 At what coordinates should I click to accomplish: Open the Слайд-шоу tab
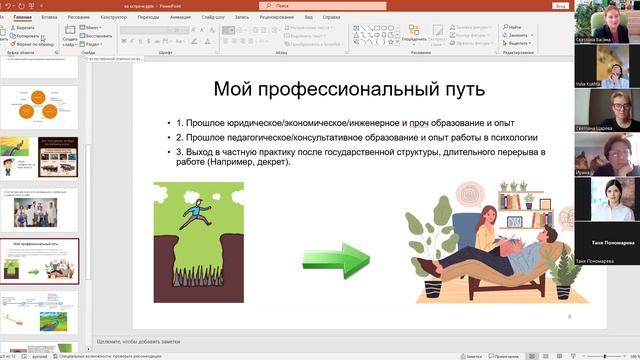(x=213, y=17)
